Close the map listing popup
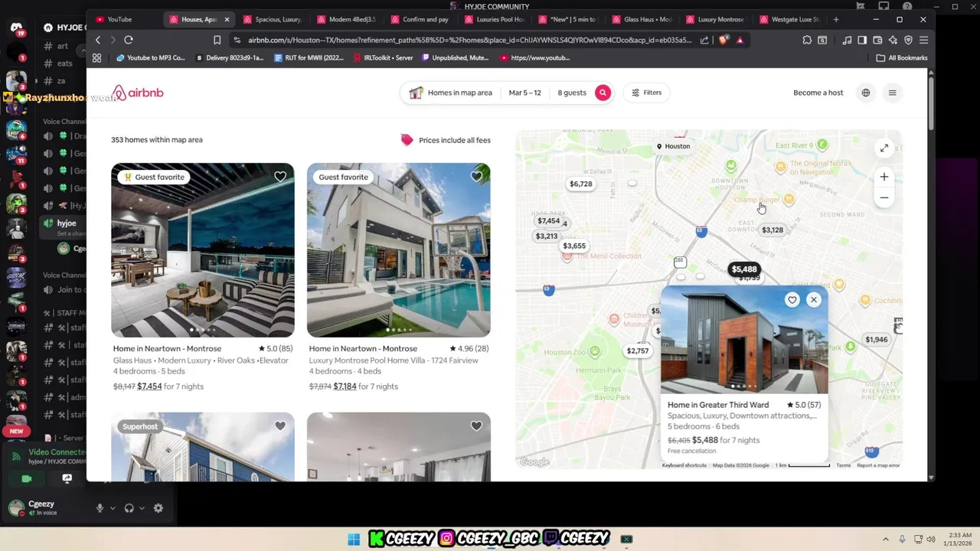The image size is (980, 551). [814, 300]
